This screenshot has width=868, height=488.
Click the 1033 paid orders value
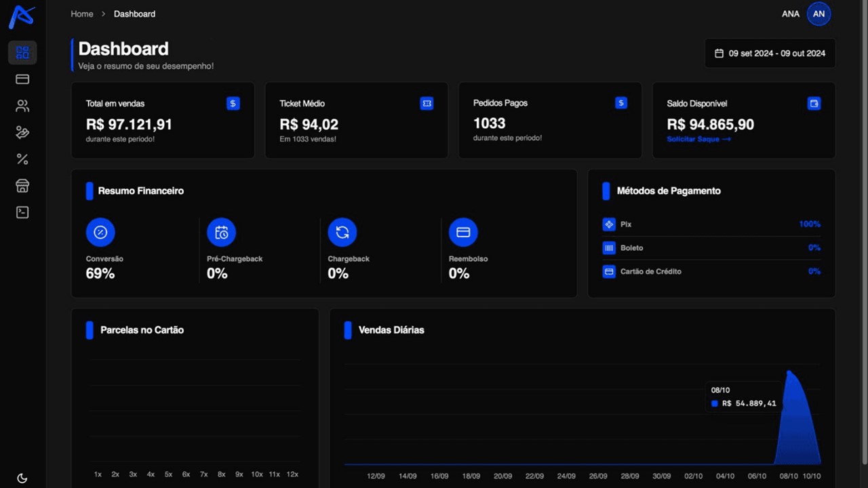click(x=490, y=123)
